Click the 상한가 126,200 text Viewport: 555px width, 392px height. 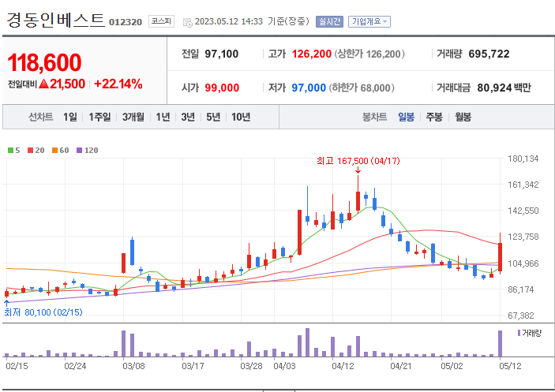point(369,54)
